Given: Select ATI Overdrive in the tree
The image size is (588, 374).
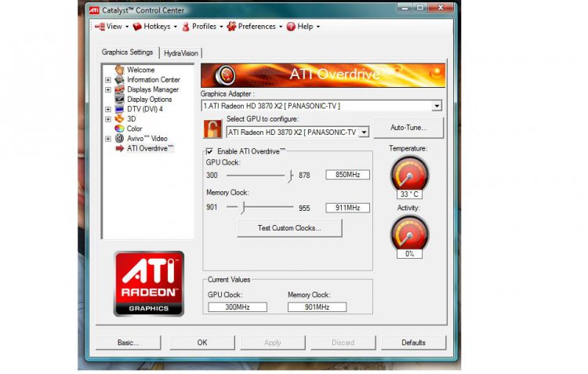Looking at the screenshot, I should [x=150, y=148].
